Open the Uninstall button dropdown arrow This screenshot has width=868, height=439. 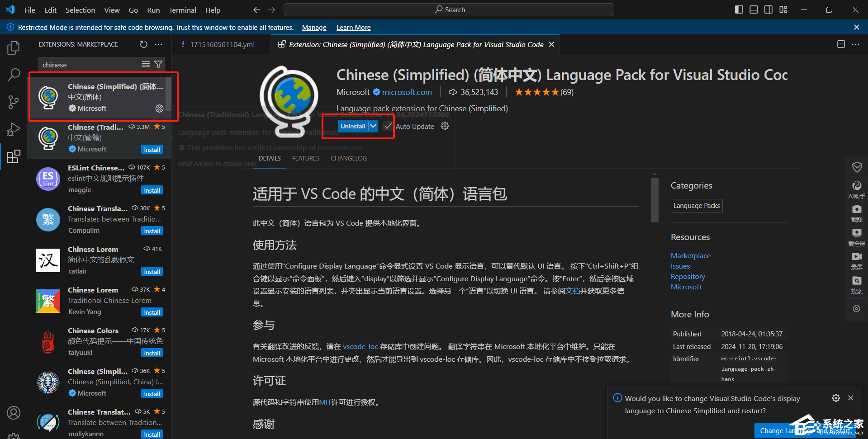coord(373,126)
